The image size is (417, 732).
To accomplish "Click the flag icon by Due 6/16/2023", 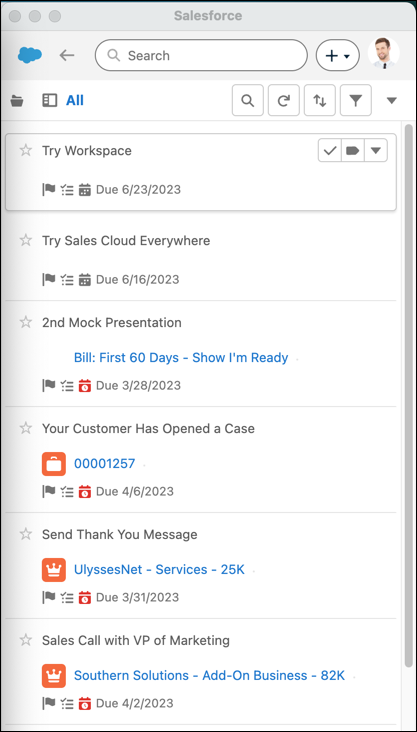I will (x=49, y=280).
